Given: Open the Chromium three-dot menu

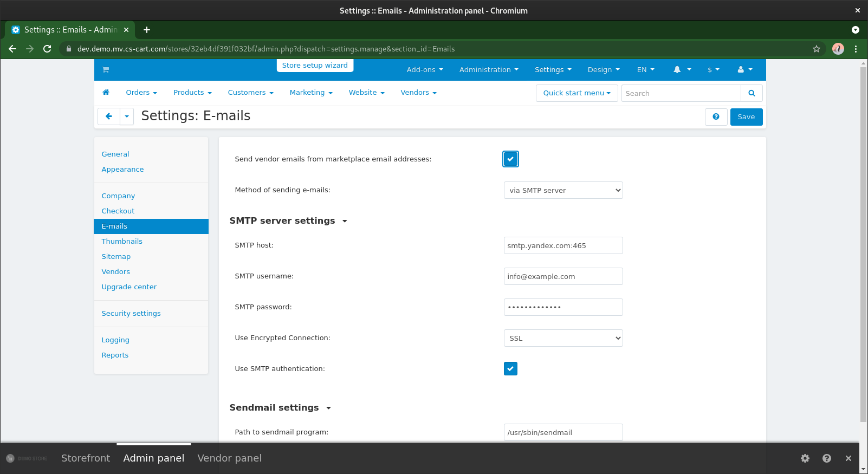Looking at the screenshot, I should click(856, 49).
